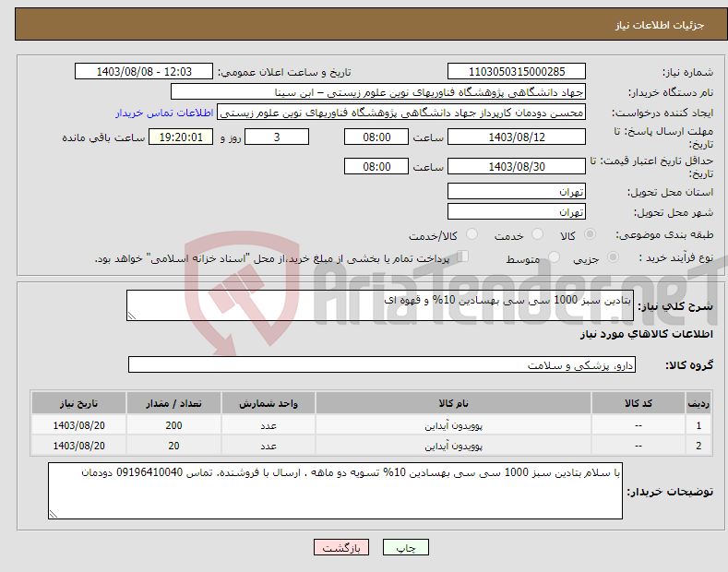Click پوویدون آیداین in row 1
Screen dimensions: 728x572
pyautogui.click(x=453, y=425)
